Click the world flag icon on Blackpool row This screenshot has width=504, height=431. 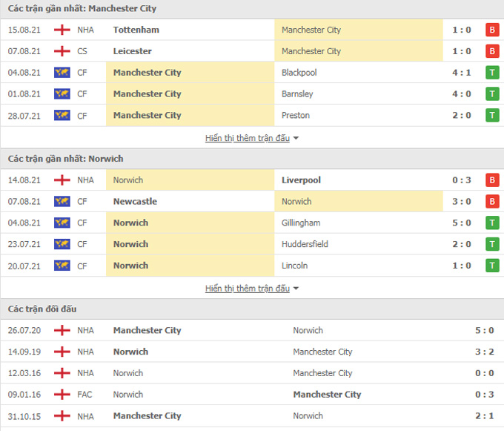tap(62, 73)
